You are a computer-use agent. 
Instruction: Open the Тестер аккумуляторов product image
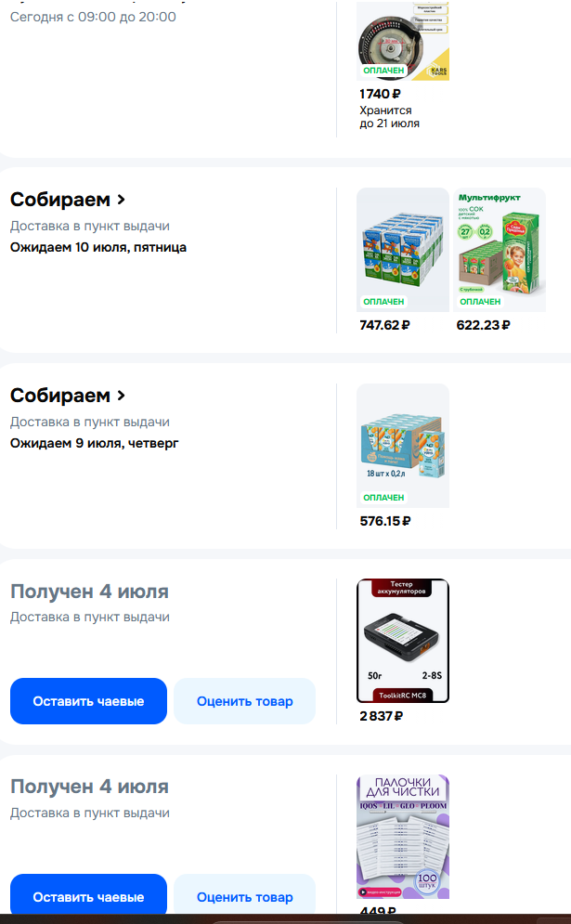(x=403, y=641)
